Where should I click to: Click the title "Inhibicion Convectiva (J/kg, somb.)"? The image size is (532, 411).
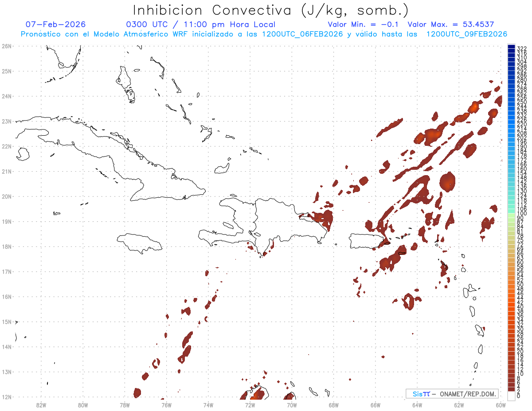[x=271, y=11]
